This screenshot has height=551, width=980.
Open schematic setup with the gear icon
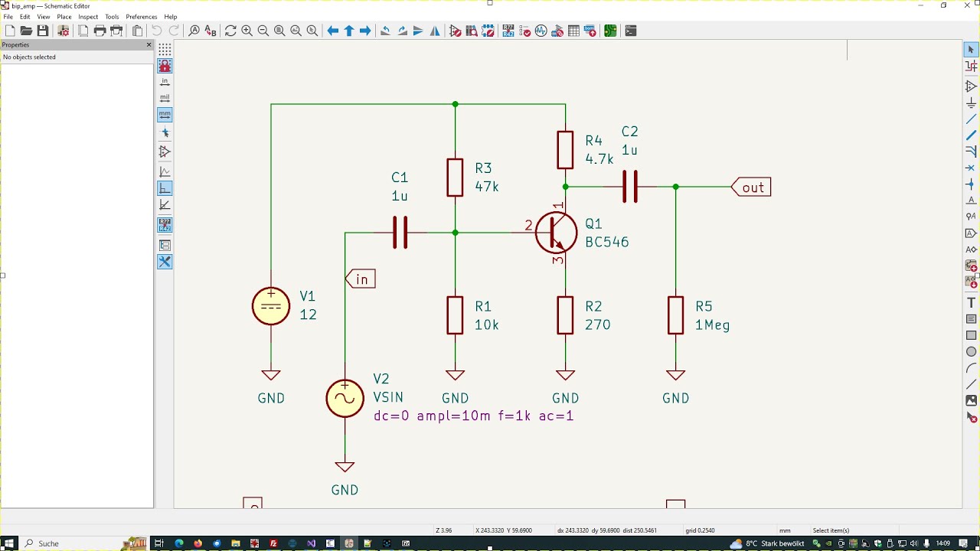pos(63,31)
